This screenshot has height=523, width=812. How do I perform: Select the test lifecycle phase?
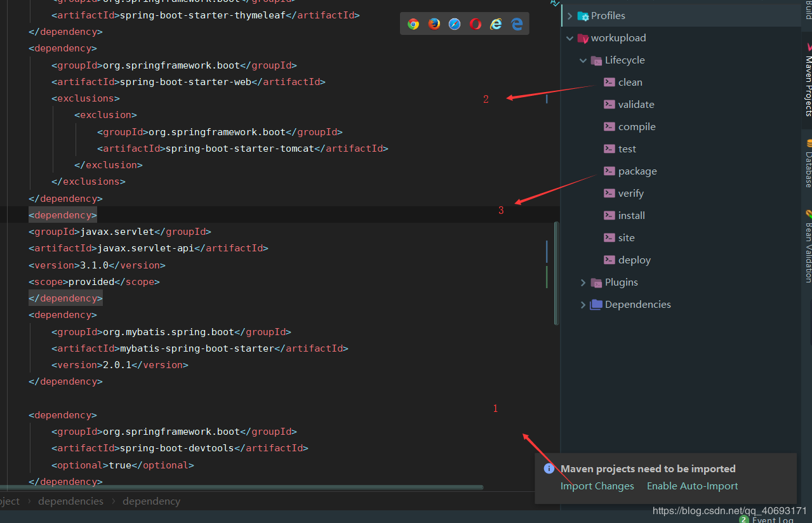pos(627,149)
